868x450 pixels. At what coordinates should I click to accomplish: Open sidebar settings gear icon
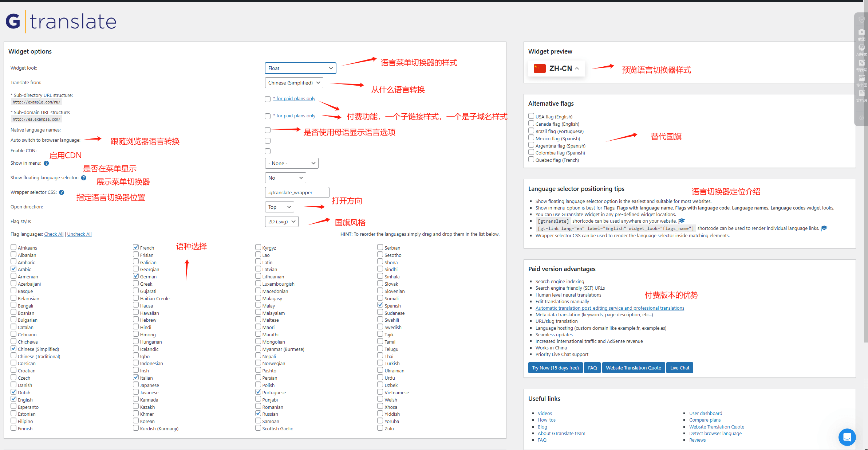(861, 118)
